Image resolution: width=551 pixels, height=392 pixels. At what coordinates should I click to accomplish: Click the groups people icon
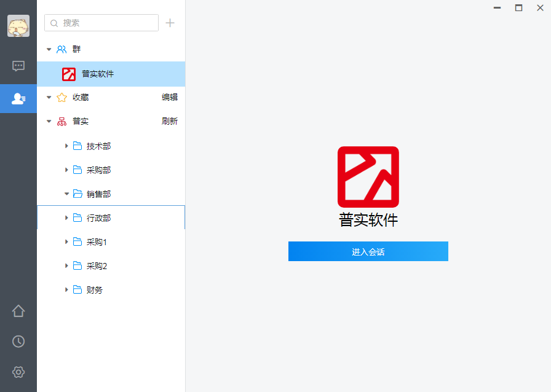(61, 49)
